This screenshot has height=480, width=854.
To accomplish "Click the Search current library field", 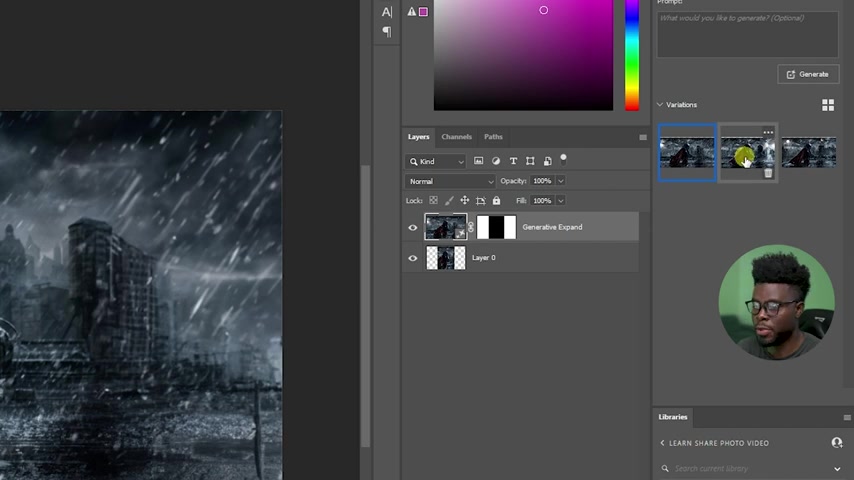I will (752, 469).
